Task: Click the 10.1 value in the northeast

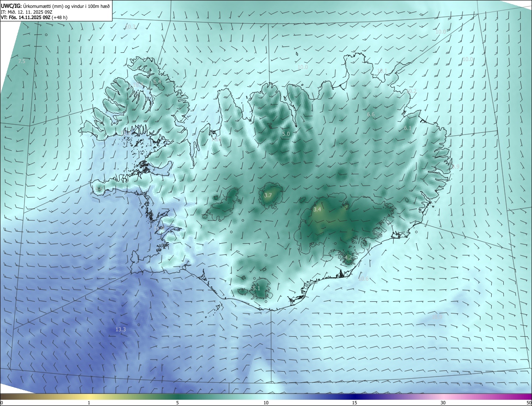Action: point(382,71)
